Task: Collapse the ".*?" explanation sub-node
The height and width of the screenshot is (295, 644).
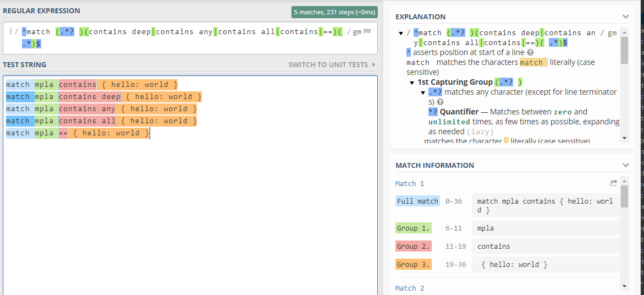Action: point(423,92)
